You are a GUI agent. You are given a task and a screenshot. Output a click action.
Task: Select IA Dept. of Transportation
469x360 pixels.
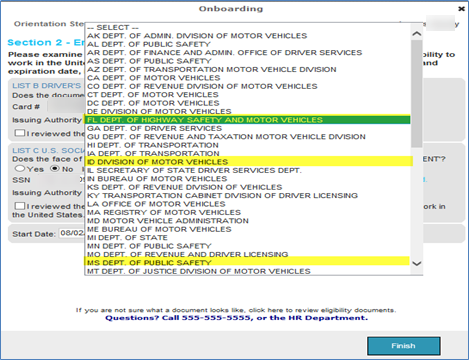pyautogui.click(x=248, y=153)
